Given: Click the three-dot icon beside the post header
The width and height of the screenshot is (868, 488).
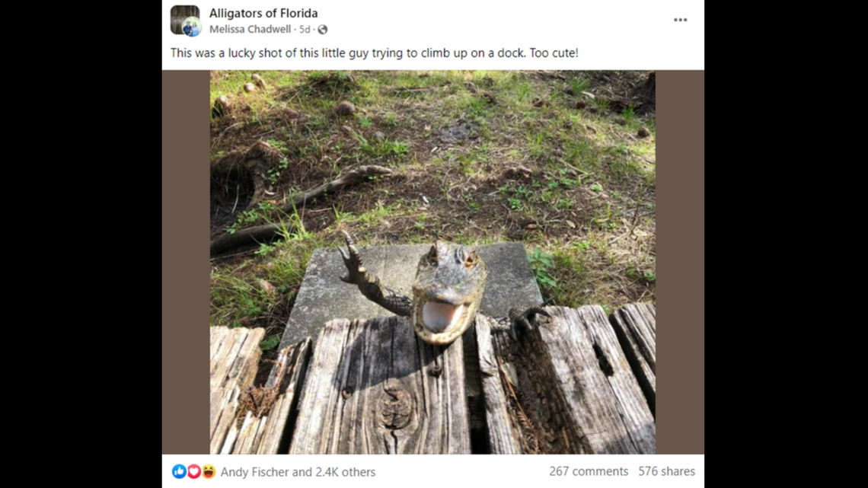Looking at the screenshot, I should (x=680, y=20).
